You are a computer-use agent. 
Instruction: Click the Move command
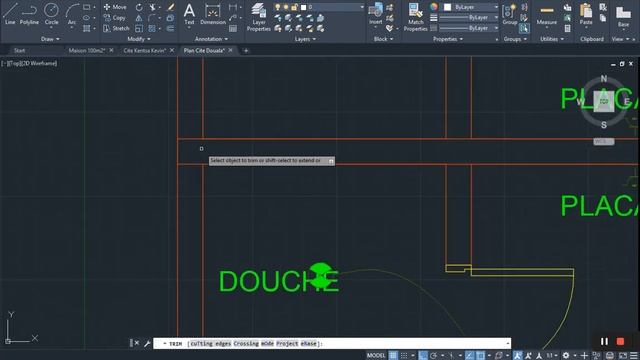(115, 7)
